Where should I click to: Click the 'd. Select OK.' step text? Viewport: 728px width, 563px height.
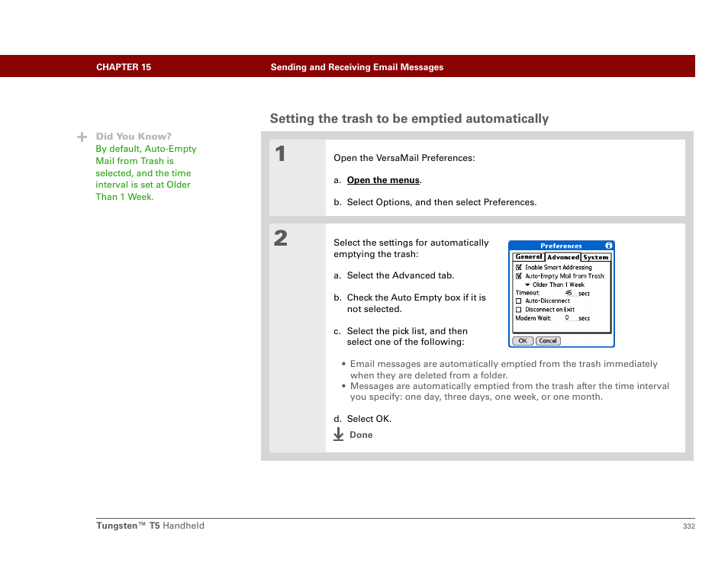(x=362, y=419)
